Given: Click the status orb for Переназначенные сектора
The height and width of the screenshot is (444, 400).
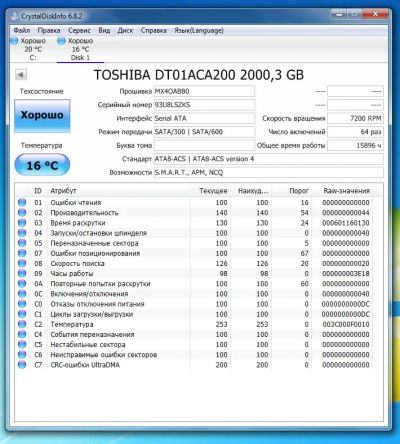Looking at the screenshot, I should [22, 243].
